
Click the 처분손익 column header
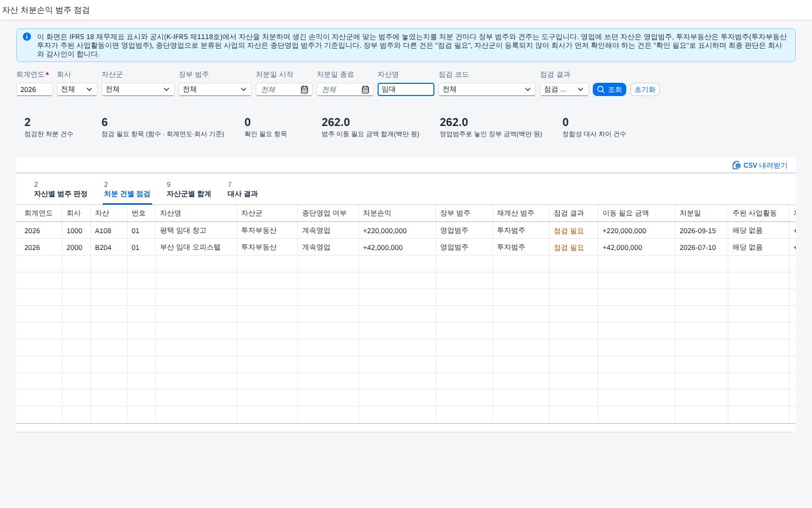click(397, 213)
